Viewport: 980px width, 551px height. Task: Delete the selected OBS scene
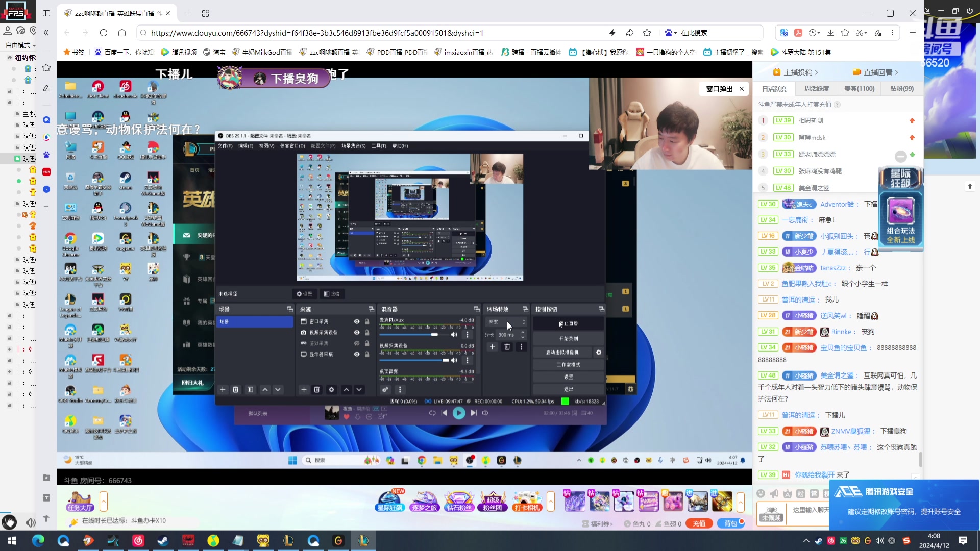click(236, 390)
